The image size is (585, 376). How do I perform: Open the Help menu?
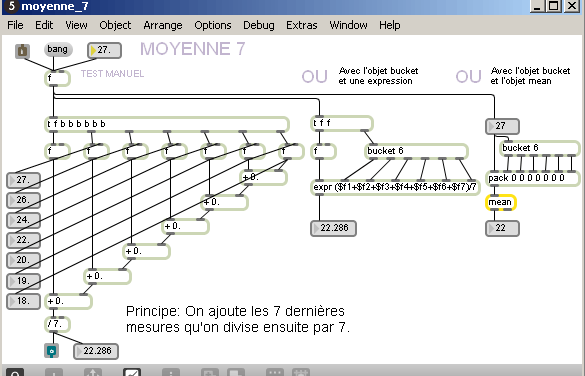390,25
